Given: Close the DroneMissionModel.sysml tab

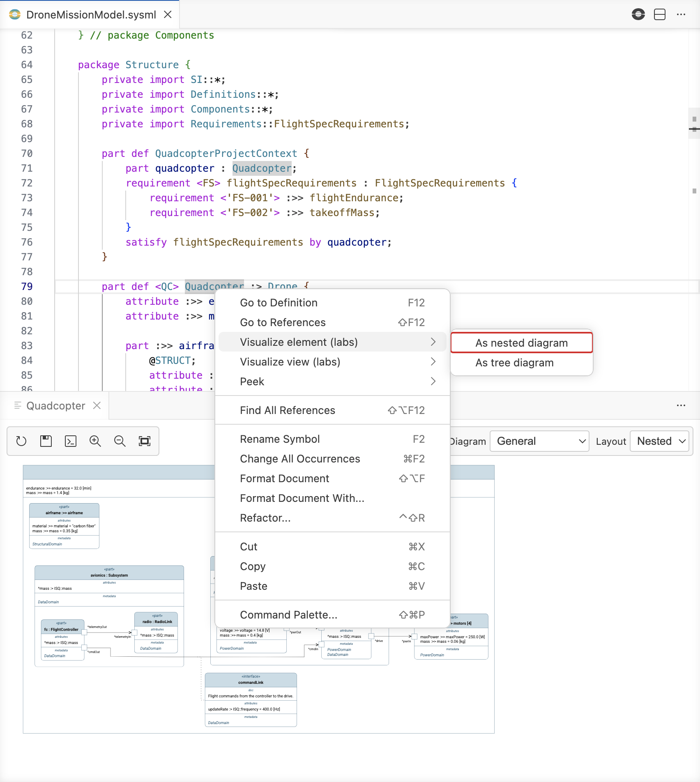Looking at the screenshot, I should click(168, 14).
